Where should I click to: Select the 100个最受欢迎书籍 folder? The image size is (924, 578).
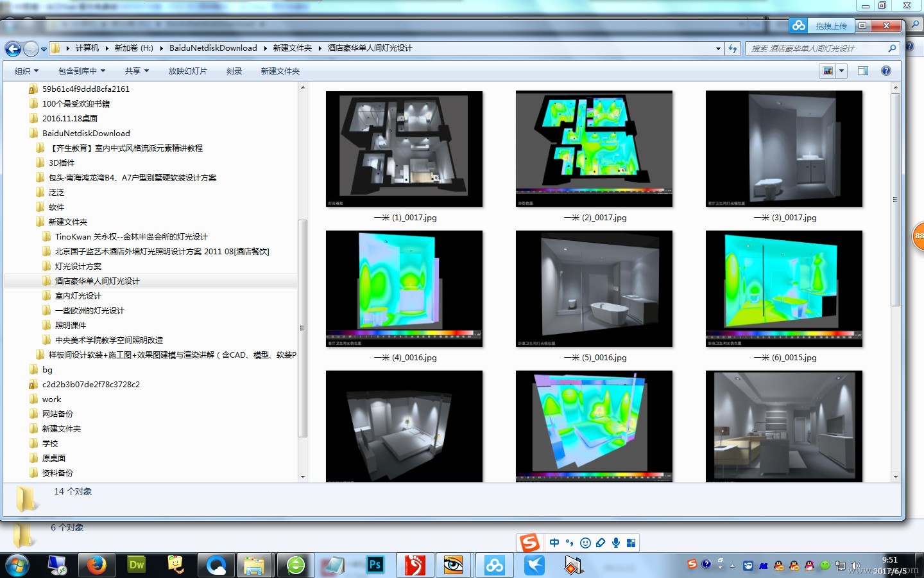[x=76, y=104]
